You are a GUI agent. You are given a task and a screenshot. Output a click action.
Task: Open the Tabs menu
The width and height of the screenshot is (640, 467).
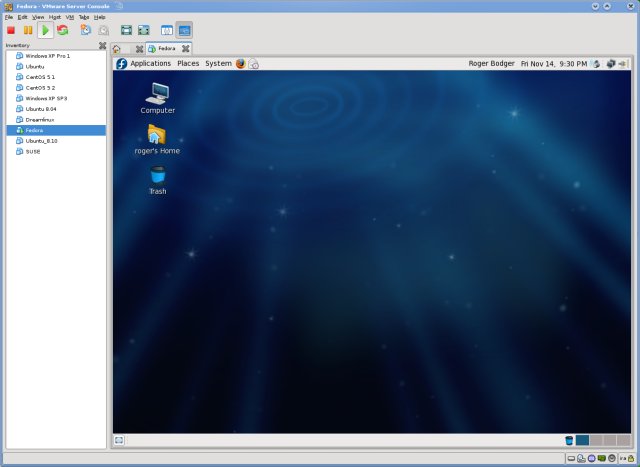click(84, 17)
